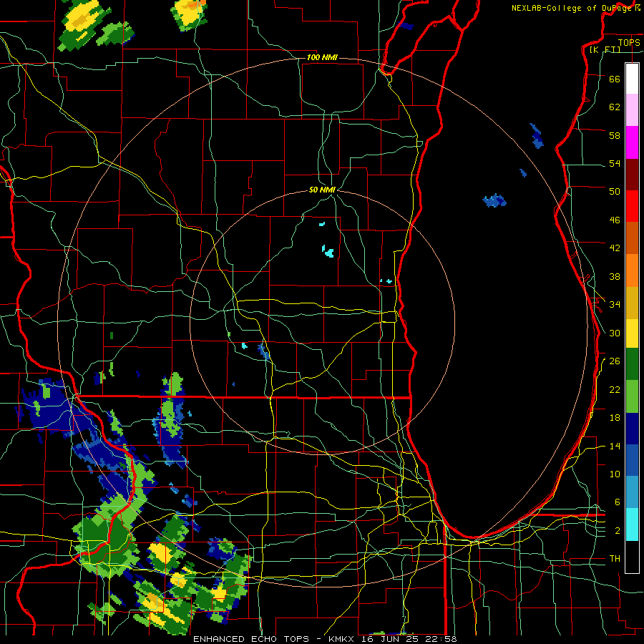Click the medium blue swatch between 14 and 10

click(632, 460)
